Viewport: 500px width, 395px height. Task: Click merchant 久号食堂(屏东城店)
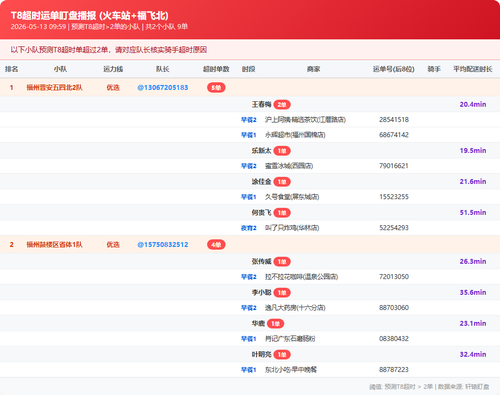[x=292, y=197]
